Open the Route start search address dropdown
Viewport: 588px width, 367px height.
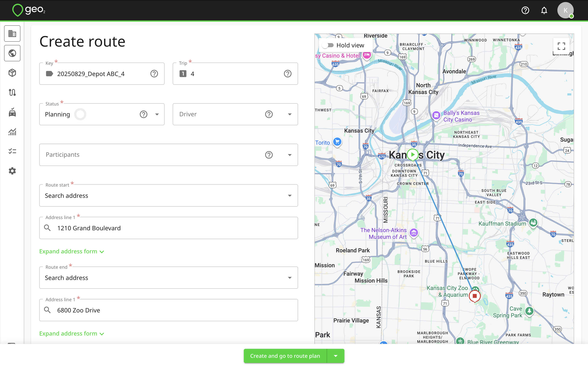(168, 196)
